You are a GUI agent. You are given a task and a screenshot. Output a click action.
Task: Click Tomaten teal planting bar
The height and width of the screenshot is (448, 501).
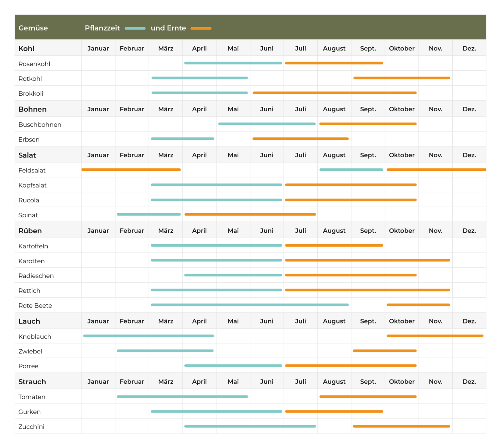click(182, 397)
